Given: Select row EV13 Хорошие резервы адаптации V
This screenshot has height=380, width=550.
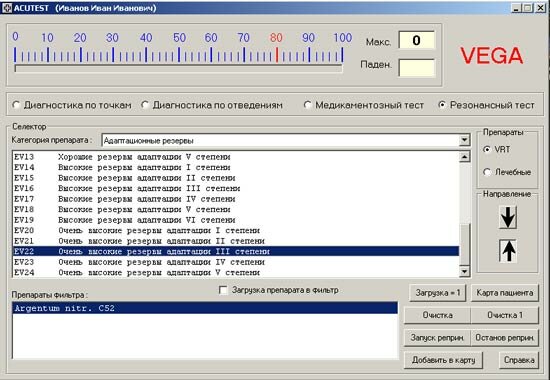Looking at the screenshot, I should (236, 157).
